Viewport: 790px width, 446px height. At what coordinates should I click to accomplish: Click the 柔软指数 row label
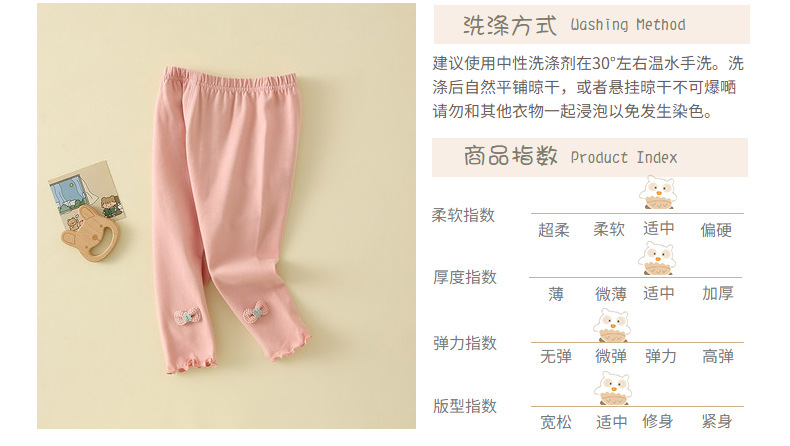[464, 215]
